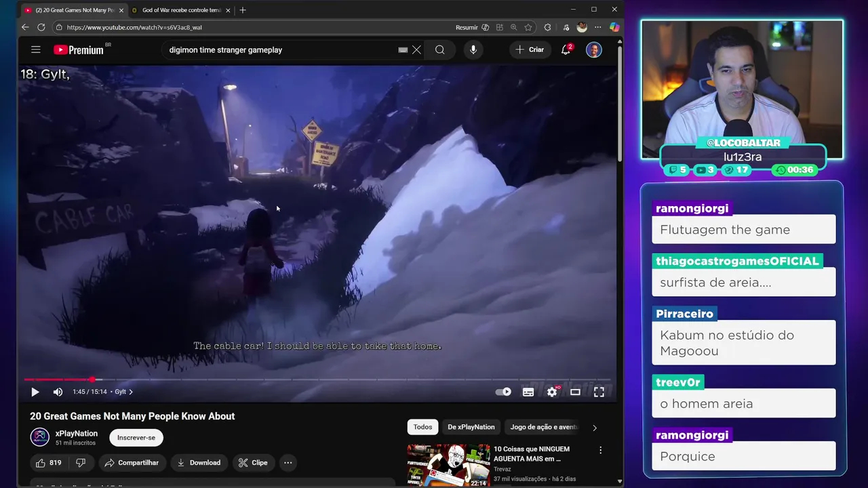The height and width of the screenshot is (488, 868).
Task: Click the search box with digimon query
Action: (281, 49)
